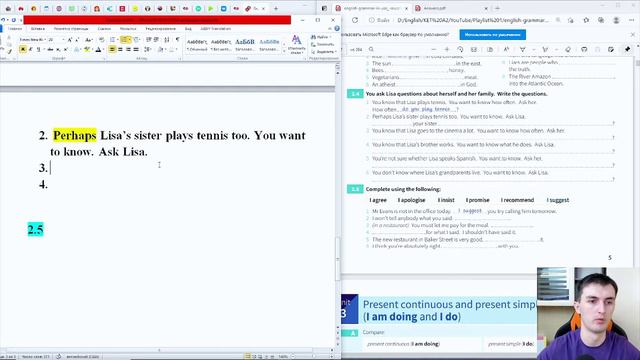Zoom in in PDF toolbar
Screen dimensions: 640x360
pos(447,49)
